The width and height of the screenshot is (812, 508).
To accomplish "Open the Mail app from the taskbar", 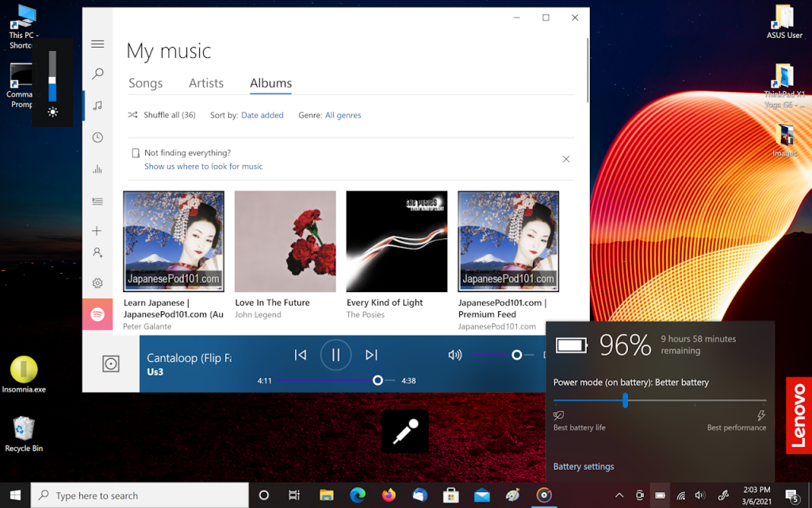I will click(x=481, y=495).
